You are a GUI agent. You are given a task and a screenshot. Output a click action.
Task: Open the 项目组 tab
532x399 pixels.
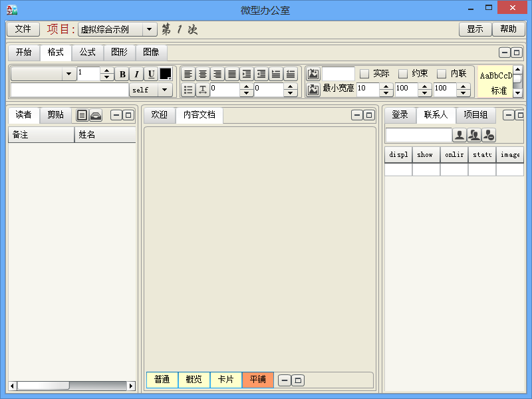pos(476,115)
